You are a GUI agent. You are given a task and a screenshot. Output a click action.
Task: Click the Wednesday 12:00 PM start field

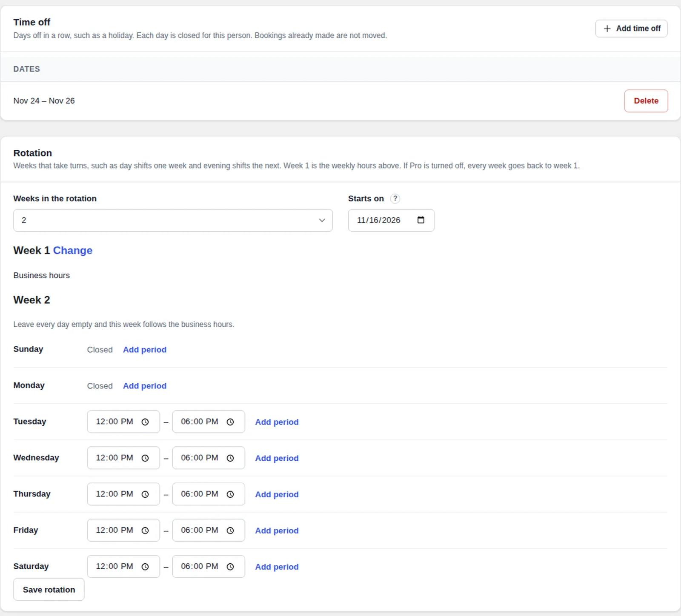[x=123, y=458]
